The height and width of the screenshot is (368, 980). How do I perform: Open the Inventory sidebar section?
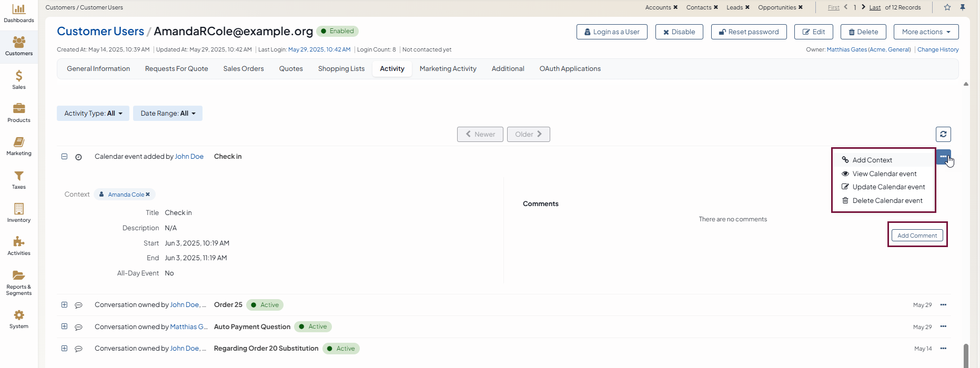19,213
